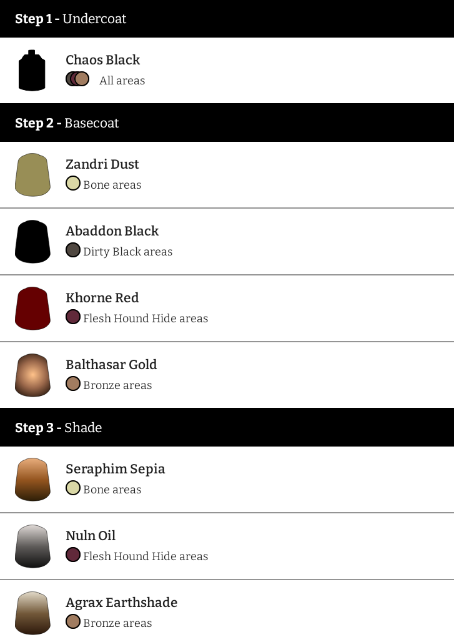Click the overlapping All areas color swatches

coord(77,79)
